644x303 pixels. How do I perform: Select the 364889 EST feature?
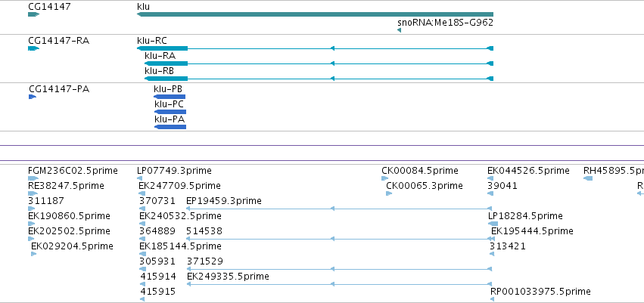[142, 239]
